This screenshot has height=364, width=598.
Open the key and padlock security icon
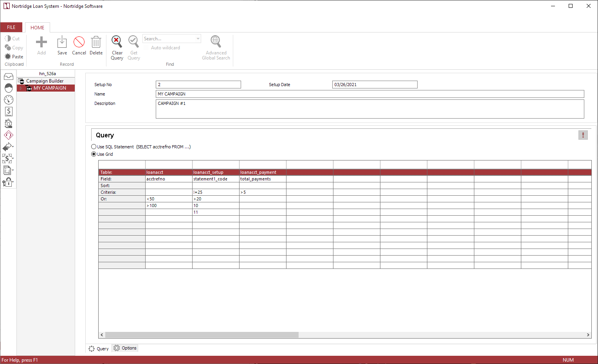(8, 182)
